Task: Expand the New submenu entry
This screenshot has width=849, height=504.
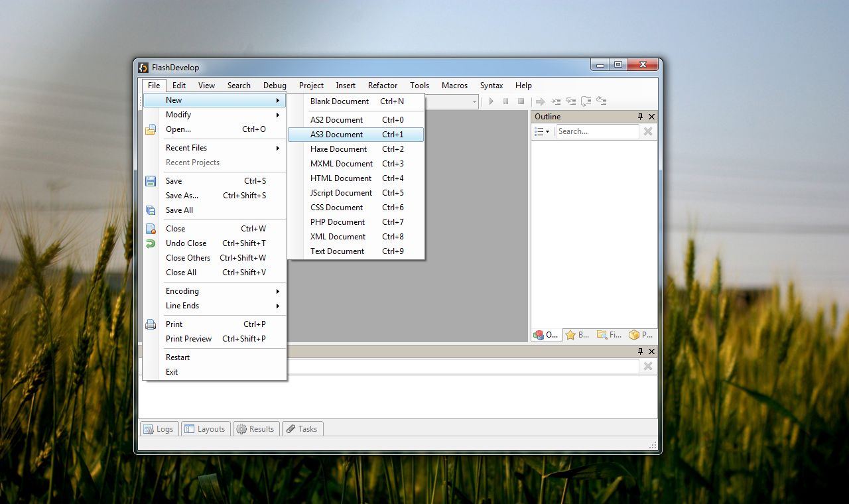Action: coord(215,100)
